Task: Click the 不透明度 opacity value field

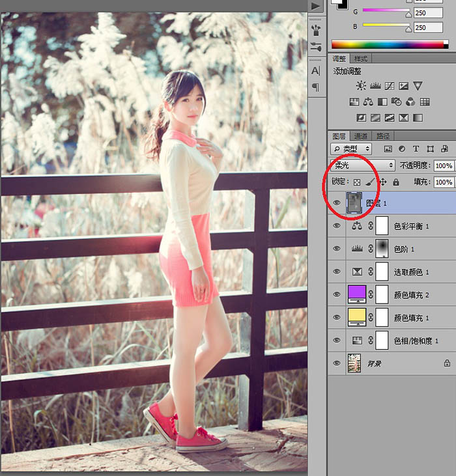Action: [443, 166]
